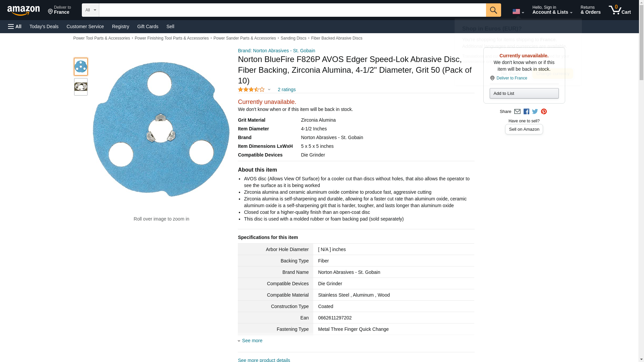Open Today's Deals menu item
Viewport: 644px width, 362px height.
(44, 26)
